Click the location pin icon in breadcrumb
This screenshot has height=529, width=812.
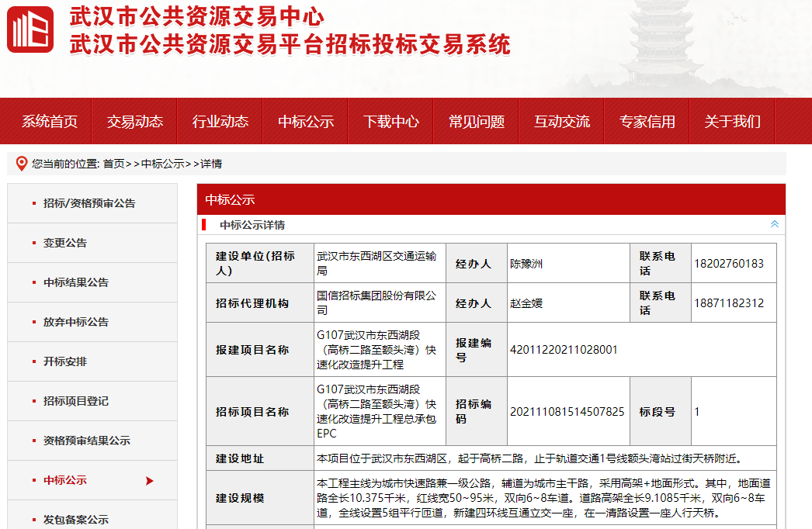click(22, 163)
